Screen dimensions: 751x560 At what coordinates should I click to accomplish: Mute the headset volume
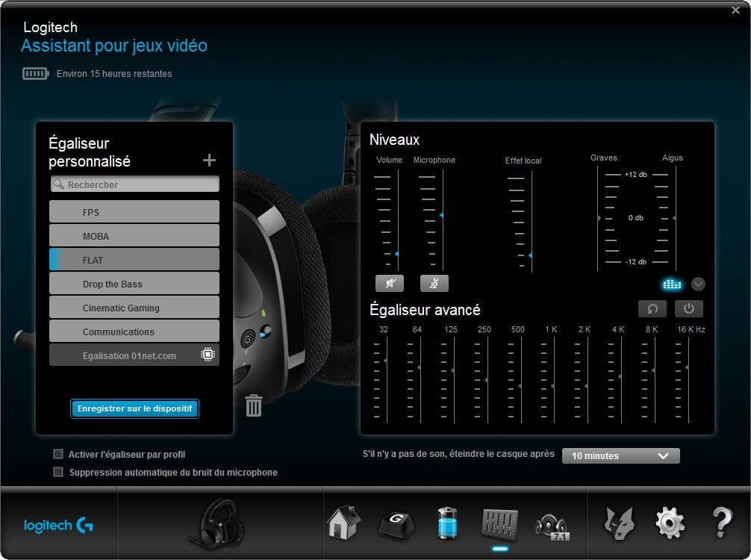pos(390,283)
